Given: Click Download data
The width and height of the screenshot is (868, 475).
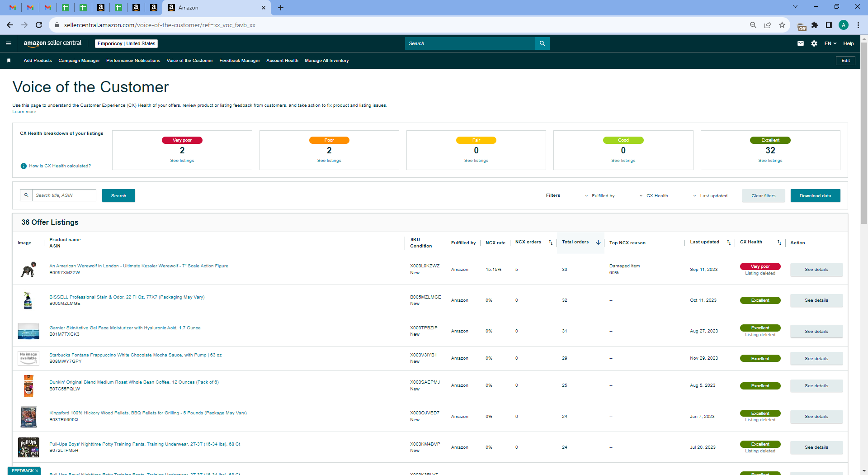Looking at the screenshot, I should click(816, 195).
